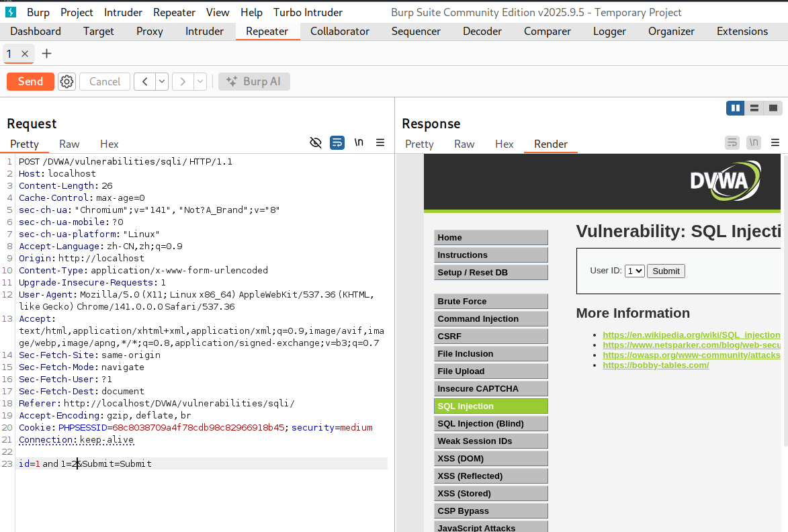Click the Content-Length header value 26
Image resolution: width=788 pixels, height=532 pixels.
[x=107, y=186]
